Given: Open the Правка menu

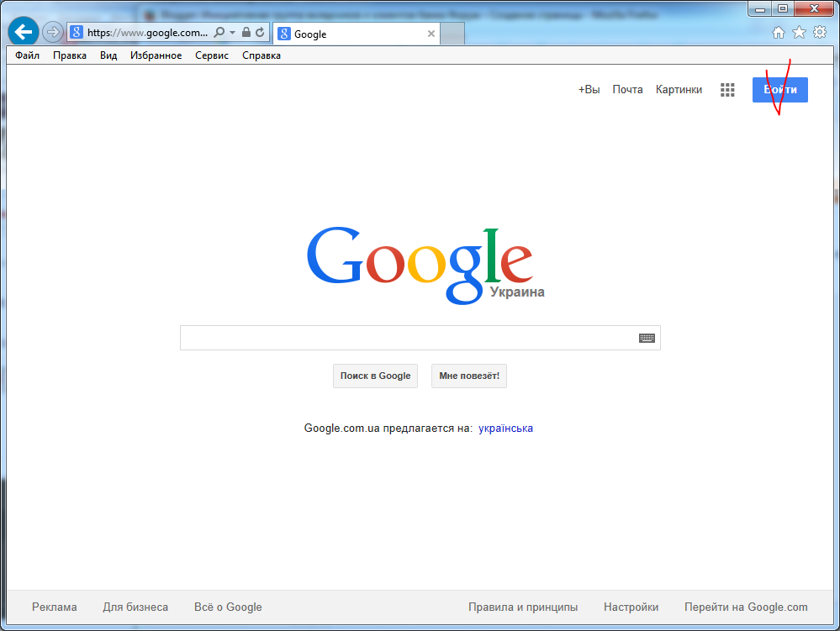Looking at the screenshot, I should [70, 55].
